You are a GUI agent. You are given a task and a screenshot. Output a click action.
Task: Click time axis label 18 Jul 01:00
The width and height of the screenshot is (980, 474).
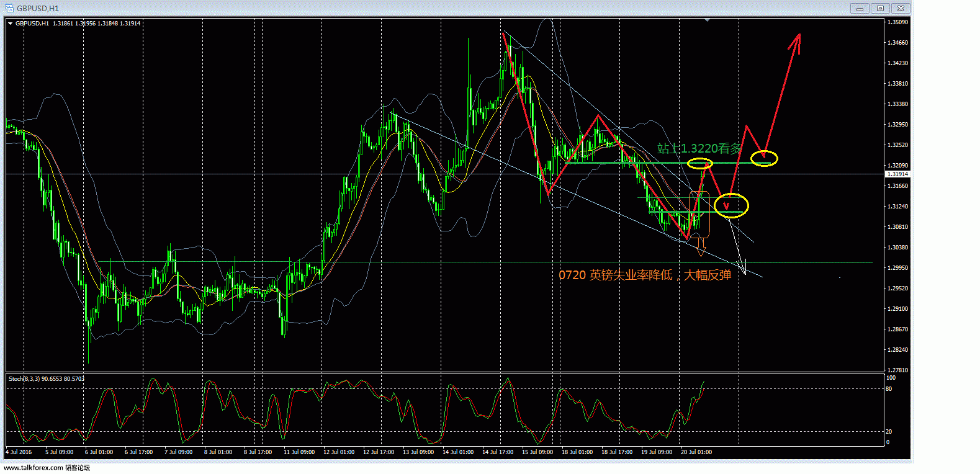point(577,452)
